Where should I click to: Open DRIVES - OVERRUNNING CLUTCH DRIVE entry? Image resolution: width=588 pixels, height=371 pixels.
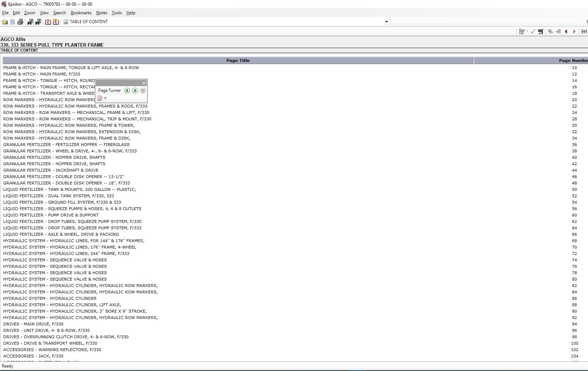(x=66, y=337)
